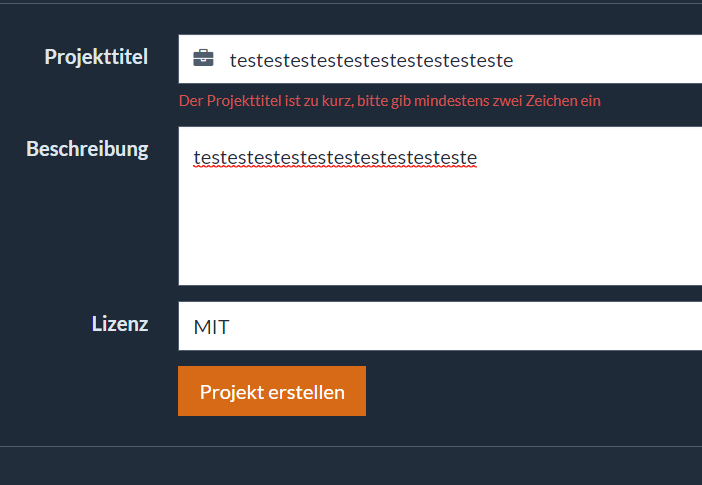The width and height of the screenshot is (702, 485).
Task: Open the Lizenz field showing MIT
Action: coord(440,326)
